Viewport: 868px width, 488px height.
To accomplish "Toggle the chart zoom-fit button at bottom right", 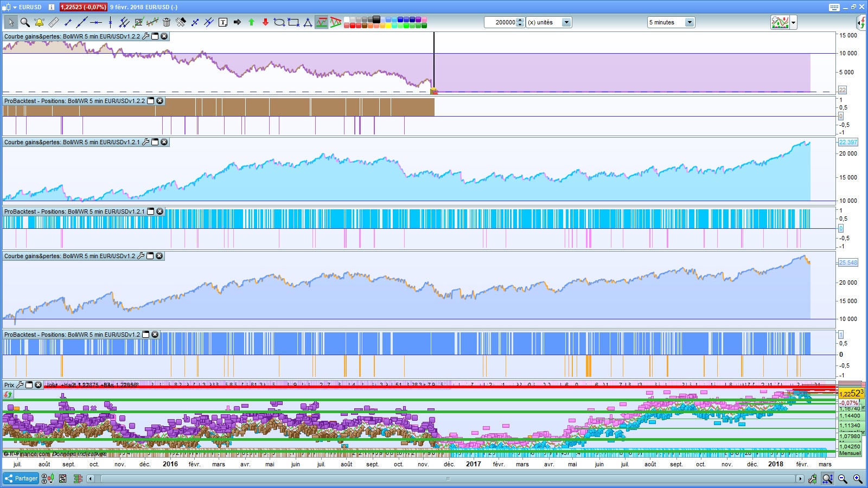I will [x=827, y=478].
